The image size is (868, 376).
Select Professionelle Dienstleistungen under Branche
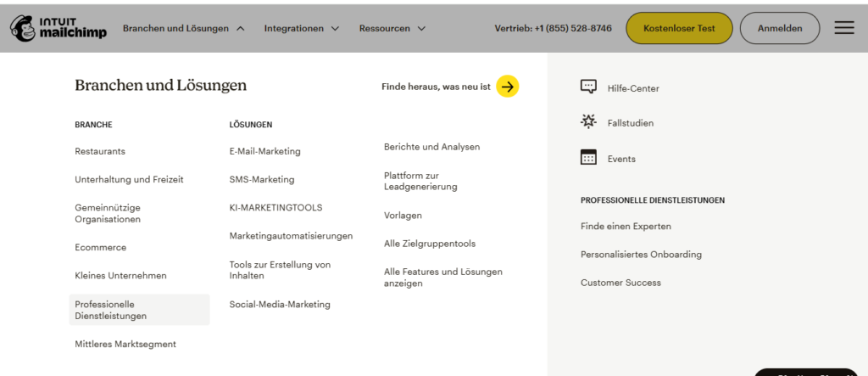(x=140, y=310)
